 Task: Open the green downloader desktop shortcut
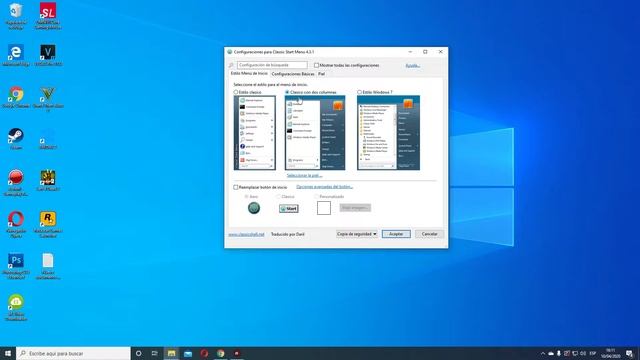tap(16, 307)
